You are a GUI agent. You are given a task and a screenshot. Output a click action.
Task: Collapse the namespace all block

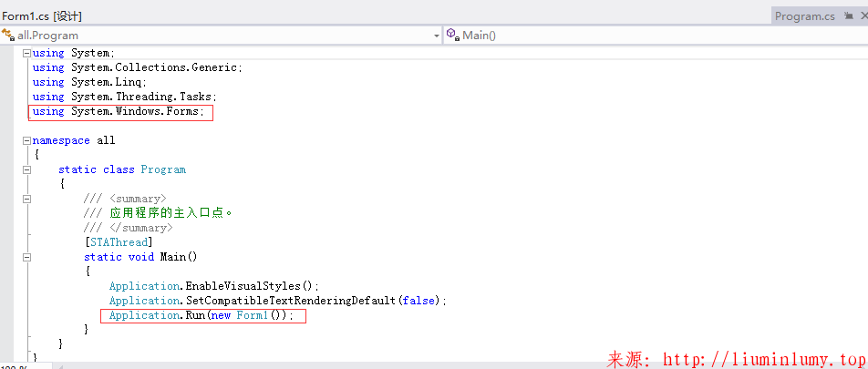(x=26, y=140)
